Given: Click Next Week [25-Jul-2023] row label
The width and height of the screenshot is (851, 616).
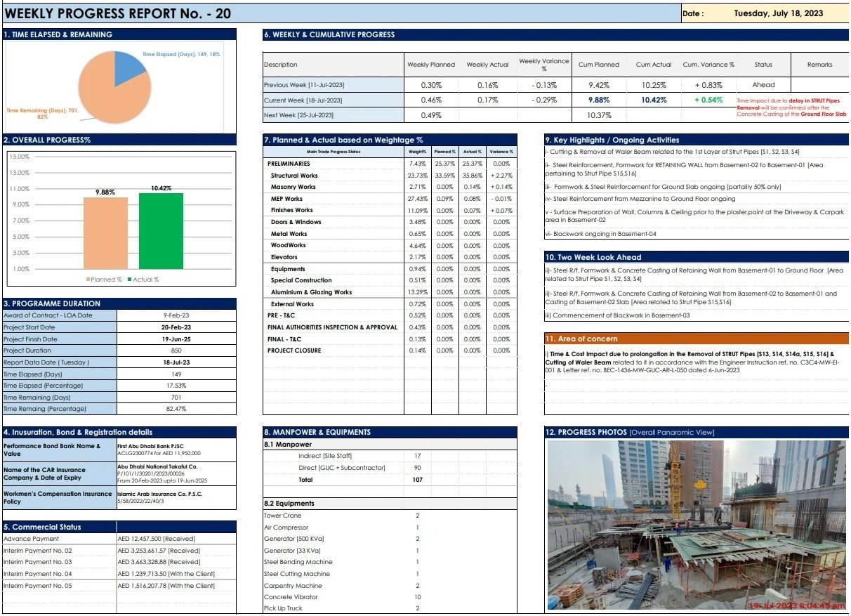Looking at the screenshot, I should tap(334, 115).
